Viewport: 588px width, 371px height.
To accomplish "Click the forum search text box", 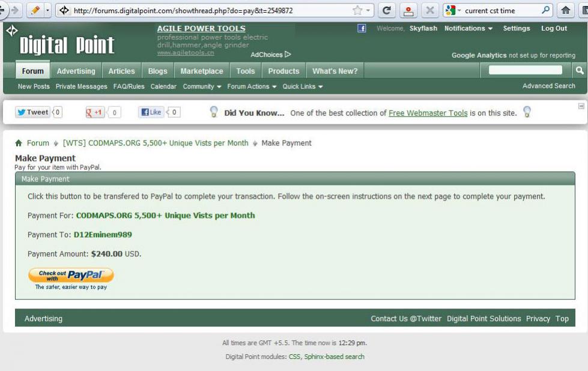I will click(x=526, y=70).
